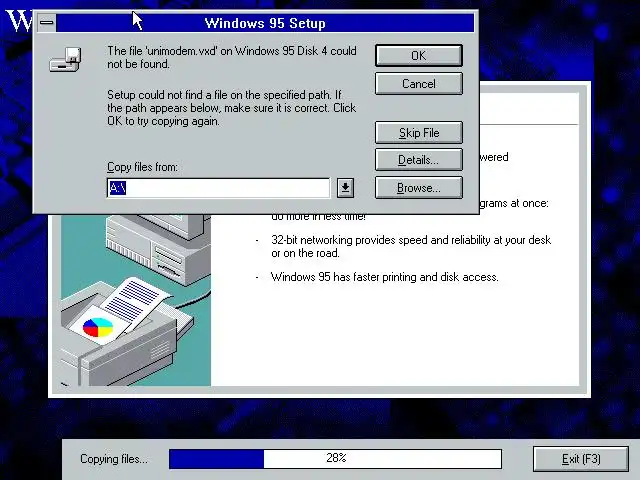Viewport: 640px width, 480px height.
Task: Exit Setup with the Exit (F3) button
Action: pos(581,459)
